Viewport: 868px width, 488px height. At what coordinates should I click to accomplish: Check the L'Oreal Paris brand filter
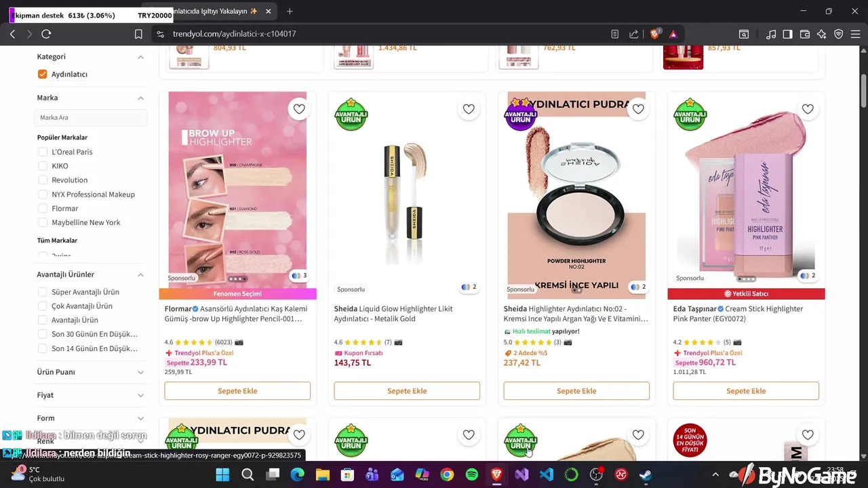click(42, 152)
